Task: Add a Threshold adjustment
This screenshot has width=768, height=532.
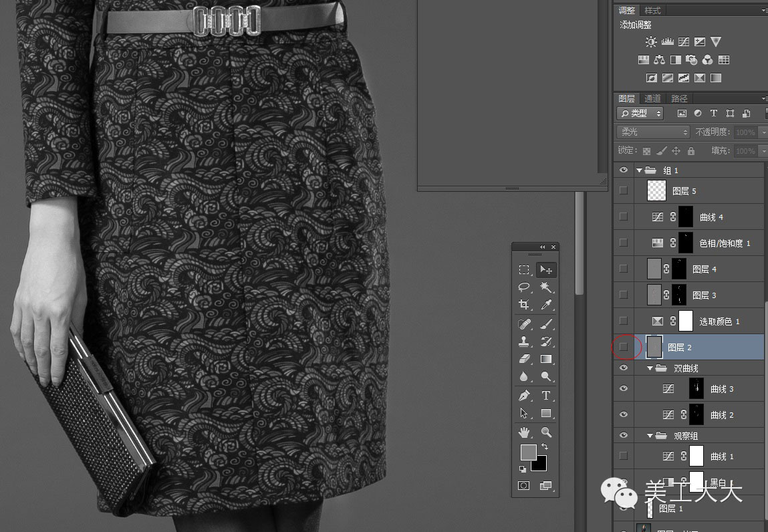Action: point(684,78)
